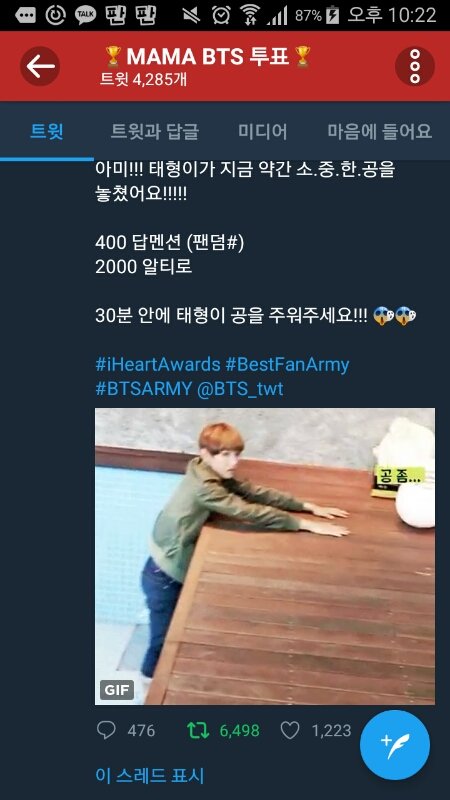Select the 트윗 tab

(47, 132)
